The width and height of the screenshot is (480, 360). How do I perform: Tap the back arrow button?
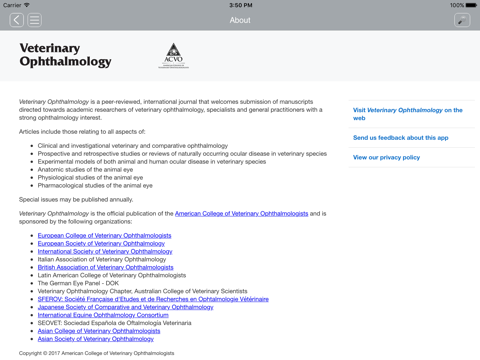point(16,20)
